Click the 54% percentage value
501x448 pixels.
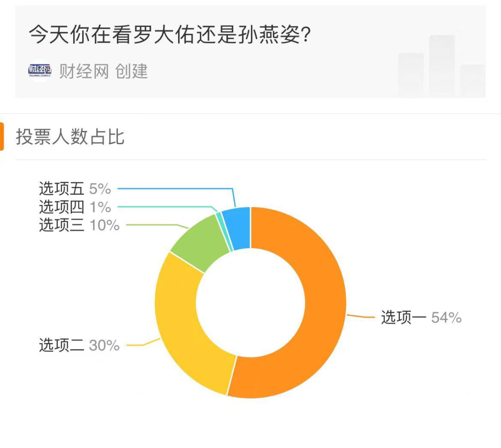(x=446, y=317)
